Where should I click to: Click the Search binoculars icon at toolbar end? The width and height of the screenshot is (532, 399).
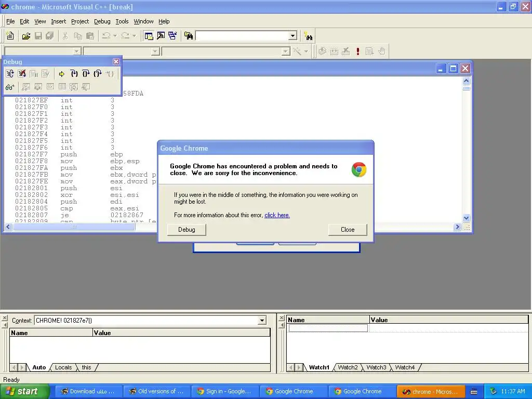coord(308,36)
